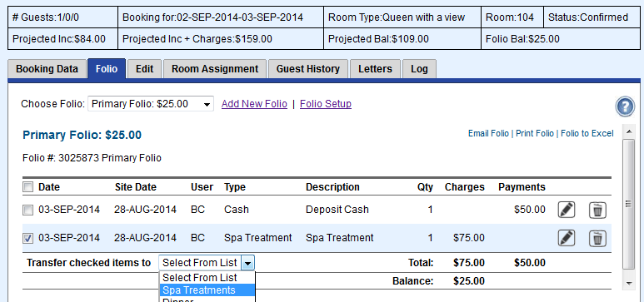Screen dimensions: 644x302
Task: Click the Print Folio link
Action: coord(535,133)
